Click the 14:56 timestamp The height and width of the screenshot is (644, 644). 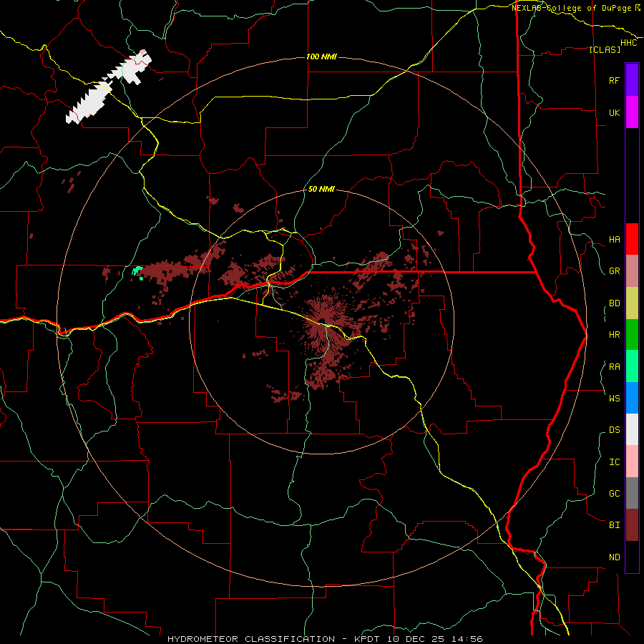tap(467, 639)
